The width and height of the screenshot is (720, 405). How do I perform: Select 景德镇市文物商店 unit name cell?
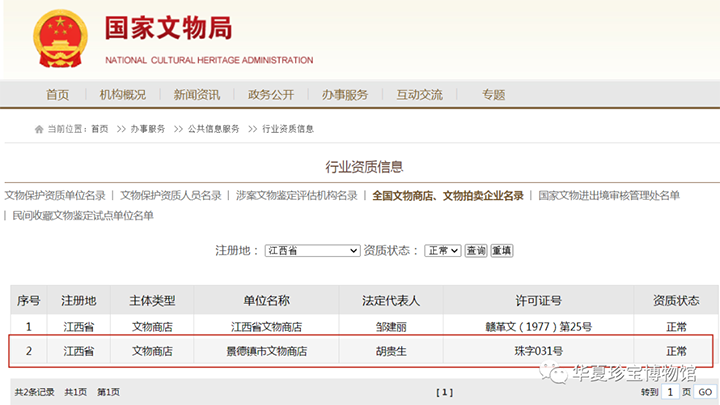[x=266, y=351]
